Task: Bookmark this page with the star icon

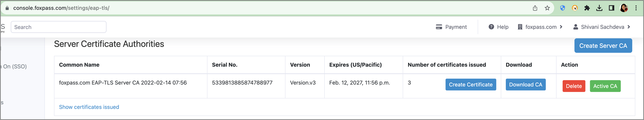Action: (x=547, y=8)
